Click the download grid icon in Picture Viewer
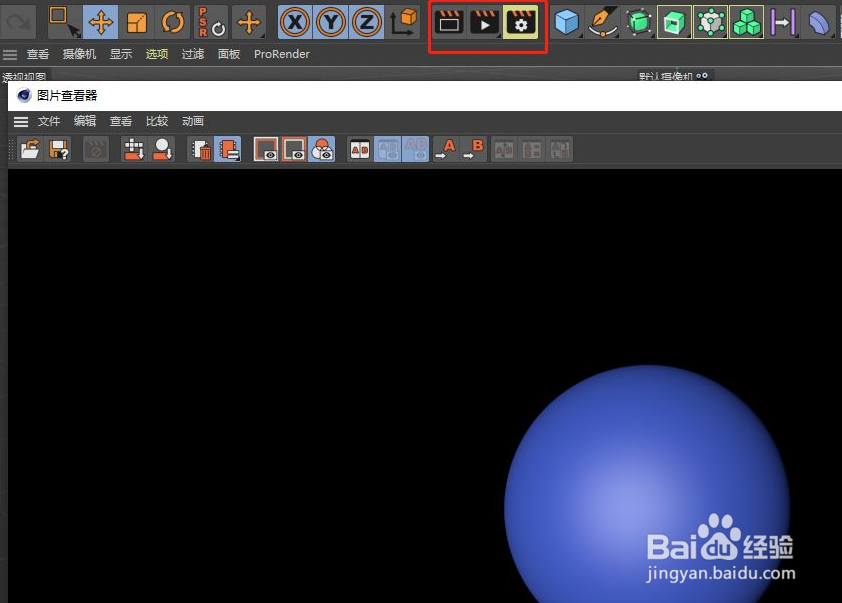 pos(134,149)
